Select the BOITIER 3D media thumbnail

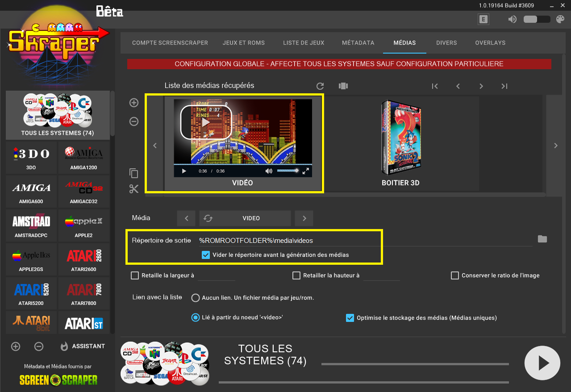(x=400, y=143)
